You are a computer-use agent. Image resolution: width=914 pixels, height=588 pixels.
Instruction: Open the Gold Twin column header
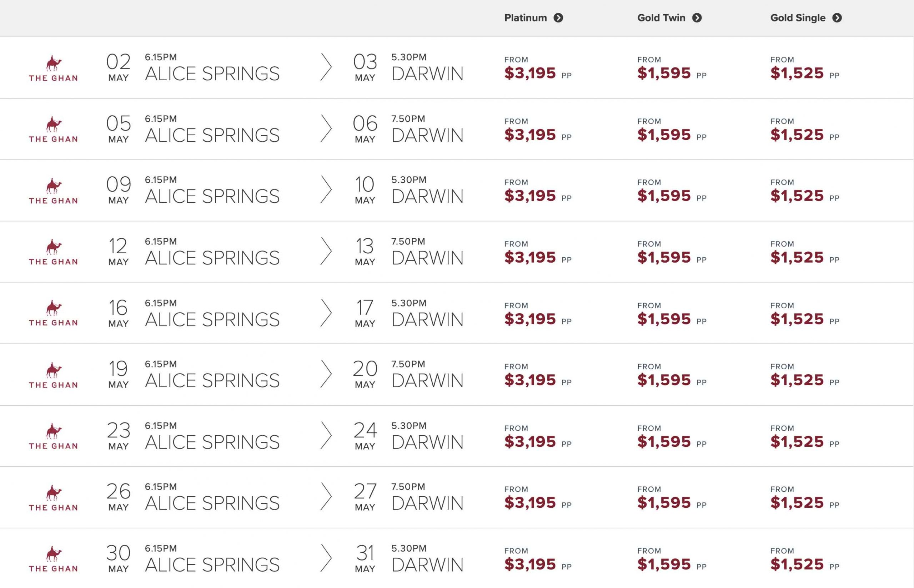(661, 18)
